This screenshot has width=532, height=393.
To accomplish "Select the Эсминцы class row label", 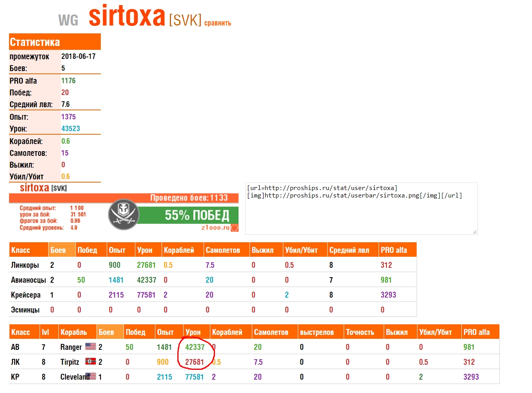I will (26, 310).
